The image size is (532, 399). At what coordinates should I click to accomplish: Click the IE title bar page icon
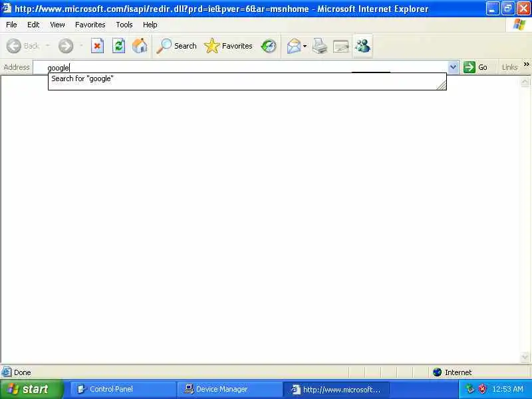[x=7, y=8]
